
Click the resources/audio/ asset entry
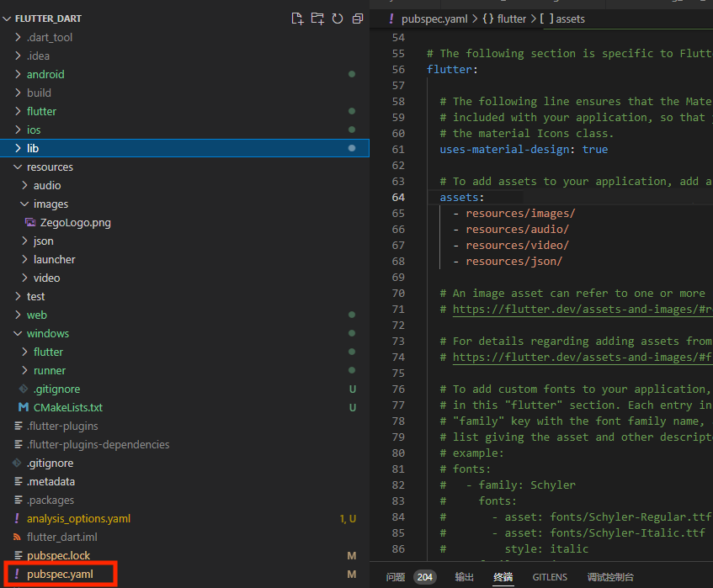(x=517, y=230)
